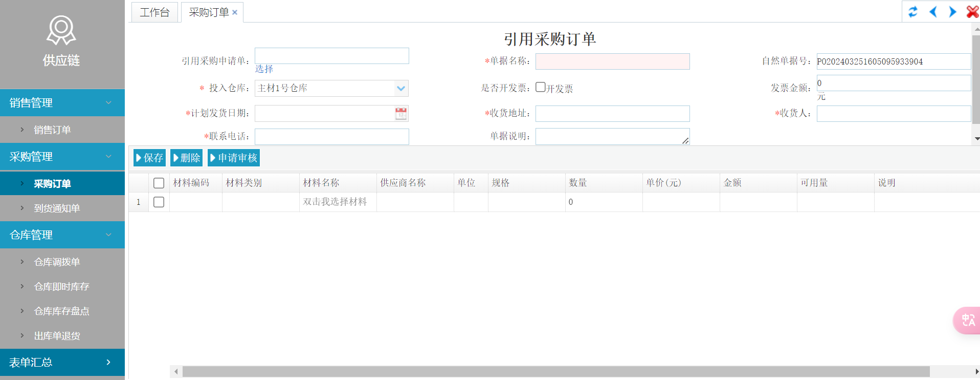Click the 选择 link under 引用采购申请单

pos(264,69)
